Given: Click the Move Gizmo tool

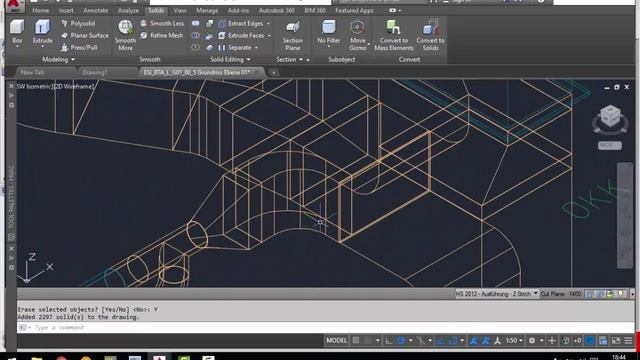Looking at the screenshot, I should [x=358, y=36].
